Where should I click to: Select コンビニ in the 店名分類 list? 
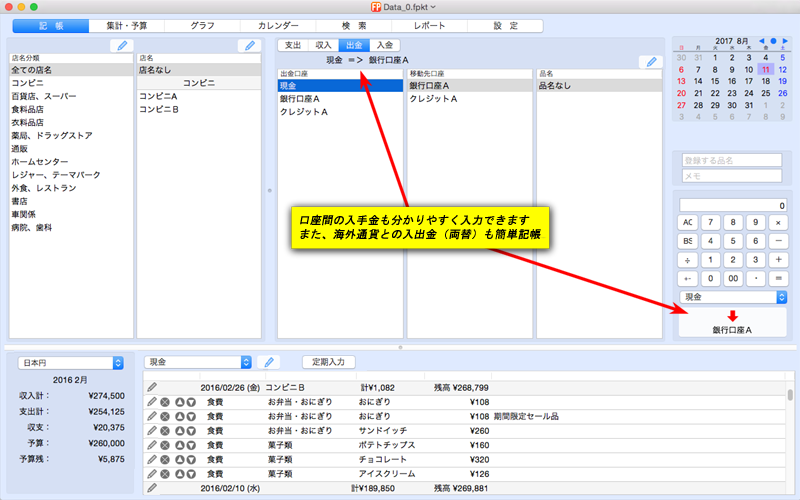pyautogui.click(x=71, y=83)
